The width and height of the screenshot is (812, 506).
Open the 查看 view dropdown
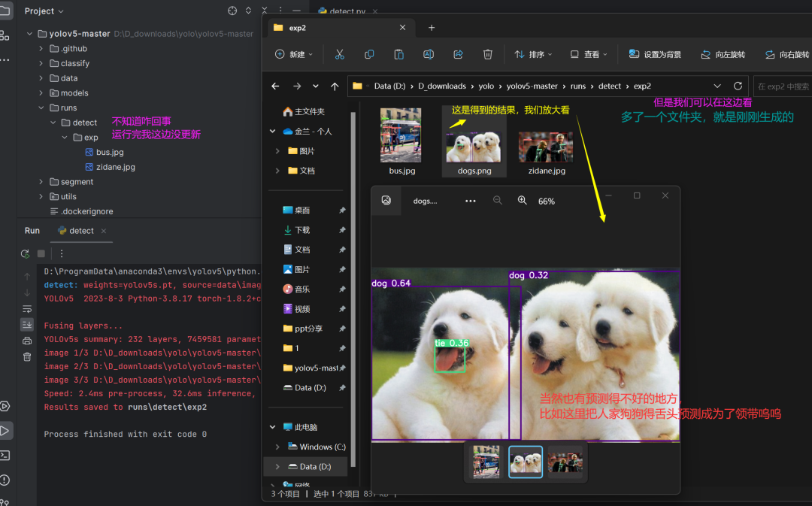point(588,54)
